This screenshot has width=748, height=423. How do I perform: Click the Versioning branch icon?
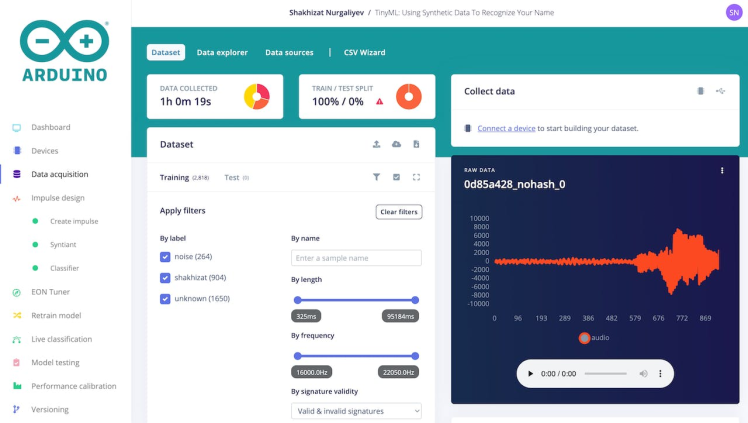click(16, 409)
